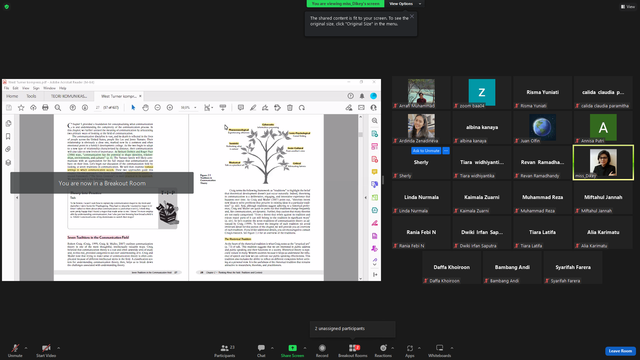Expand options arrow beside Whiteboards
This screenshot has height=360, width=640.
click(x=452, y=348)
